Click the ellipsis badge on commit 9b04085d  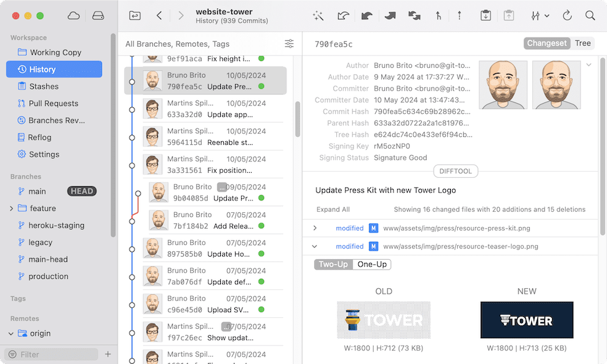click(221, 187)
